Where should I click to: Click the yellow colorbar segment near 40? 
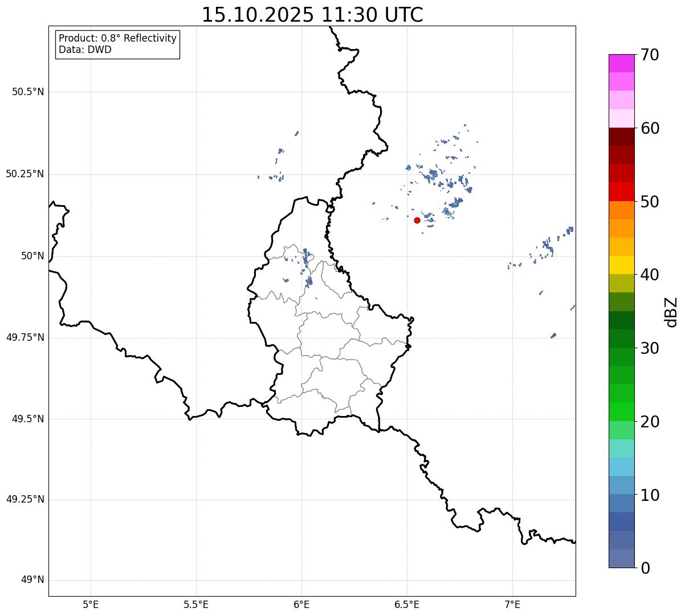click(x=621, y=265)
